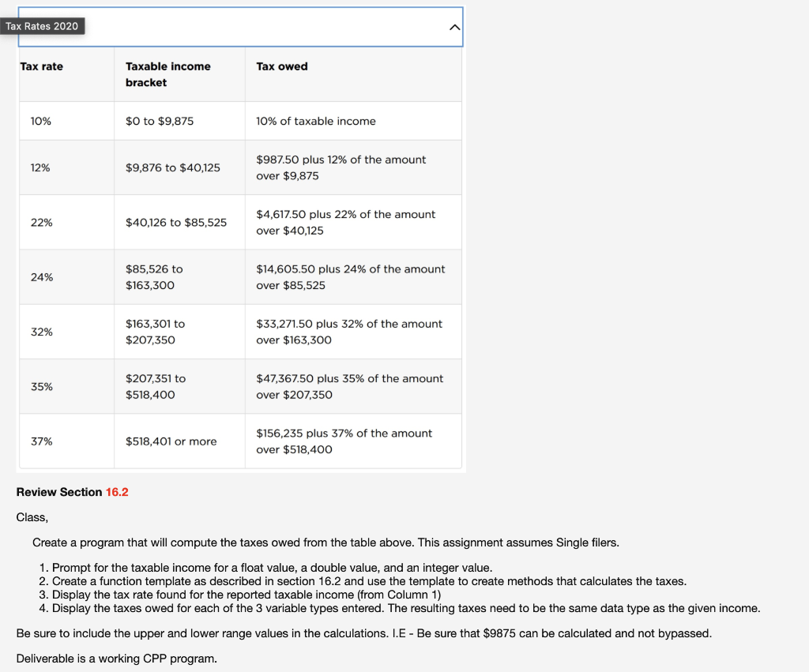809x672 pixels.
Task: Click the '$4,617.50 plus 22%' tax owed cell
Action: pyautogui.click(x=353, y=222)
